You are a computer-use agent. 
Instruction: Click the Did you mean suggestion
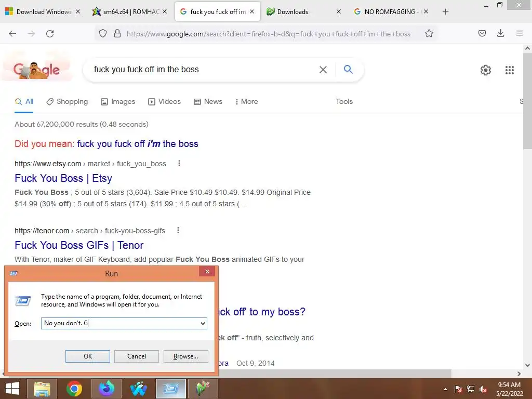(x=137, y=144)
